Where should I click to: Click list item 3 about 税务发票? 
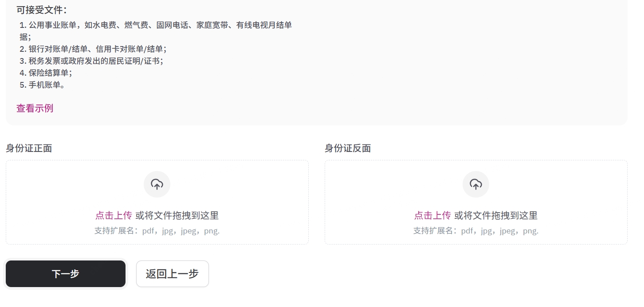point(91,61)
